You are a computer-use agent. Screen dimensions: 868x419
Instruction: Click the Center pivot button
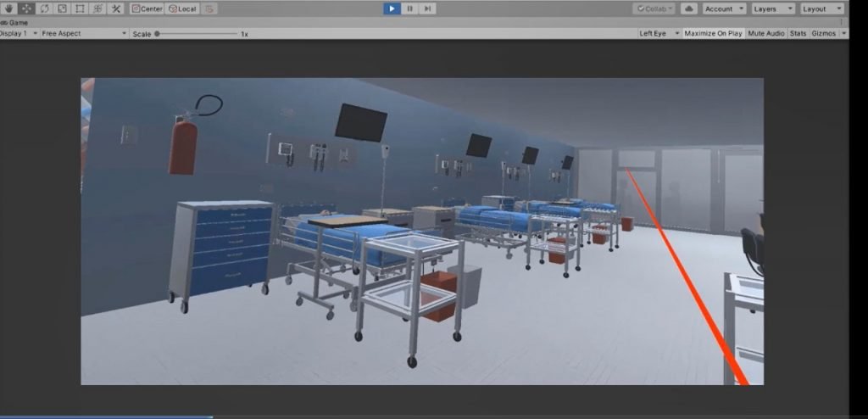147,8
